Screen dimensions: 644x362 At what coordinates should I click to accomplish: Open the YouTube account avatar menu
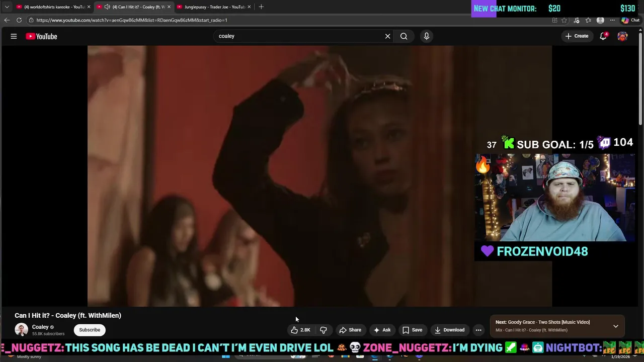coord(622,36)
